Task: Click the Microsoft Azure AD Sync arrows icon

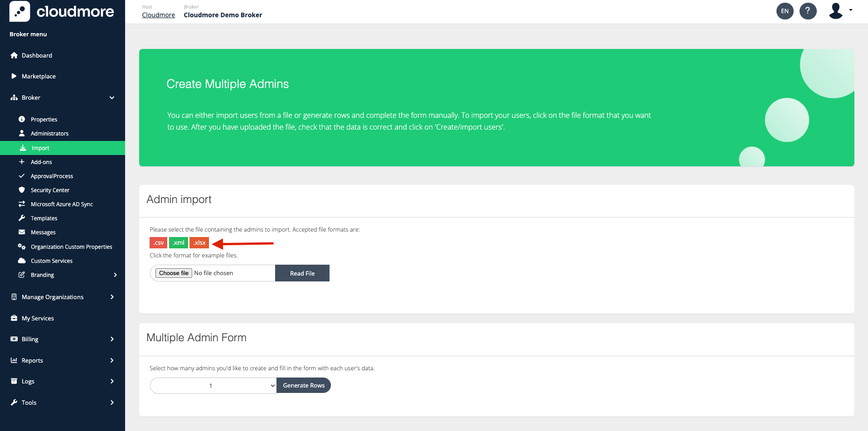Action: pos(22,204)
